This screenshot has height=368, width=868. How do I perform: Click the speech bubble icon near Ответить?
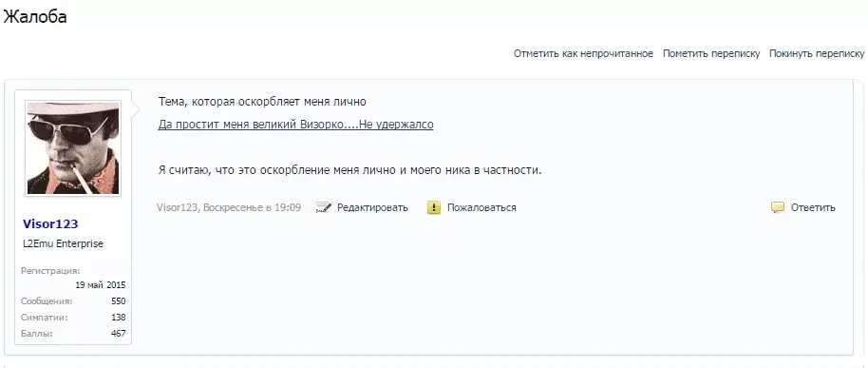[x=778, y=208]
